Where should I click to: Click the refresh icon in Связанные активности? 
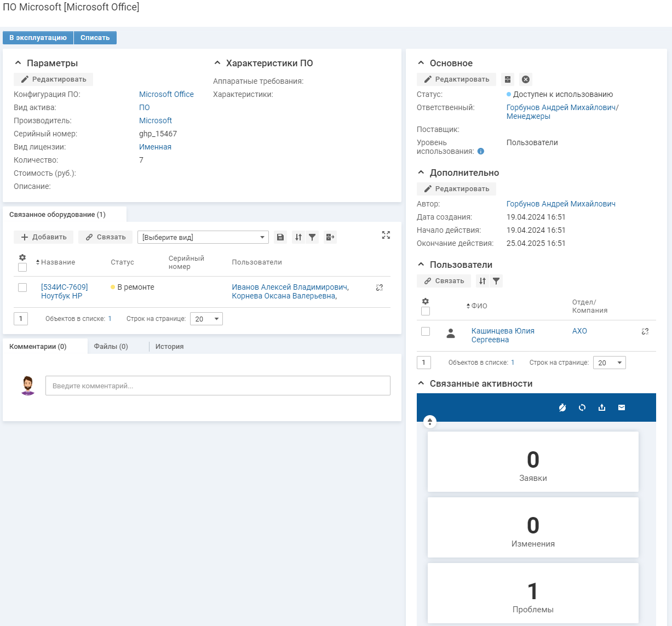tap(582, 407)
